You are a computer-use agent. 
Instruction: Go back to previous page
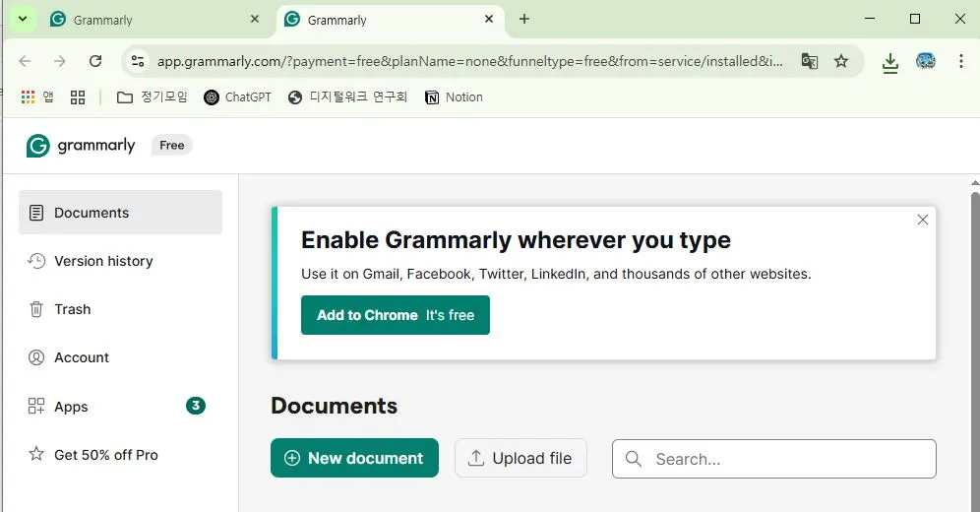click(25, 61)
